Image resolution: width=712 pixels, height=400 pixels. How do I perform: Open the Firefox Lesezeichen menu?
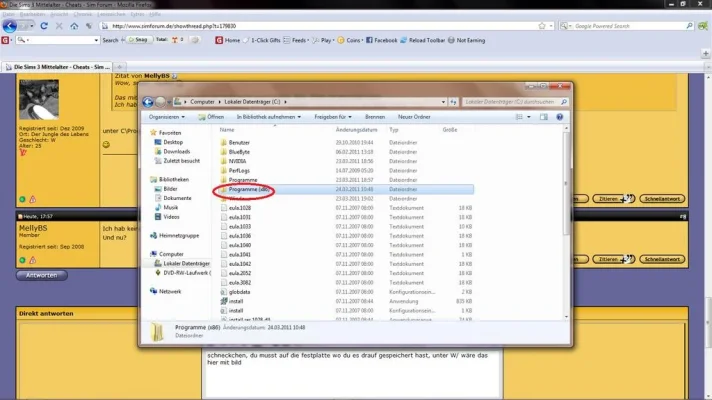[111, 14]
